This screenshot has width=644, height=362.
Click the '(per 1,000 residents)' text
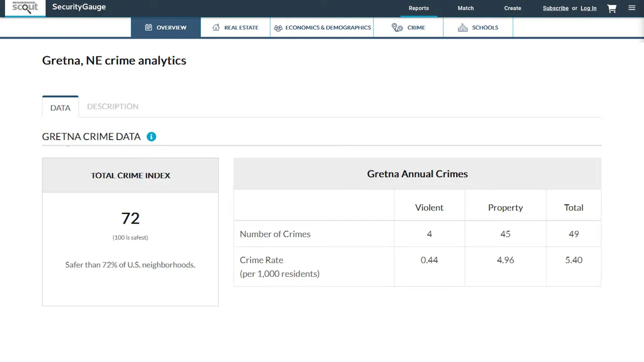[x=280, y=274]
